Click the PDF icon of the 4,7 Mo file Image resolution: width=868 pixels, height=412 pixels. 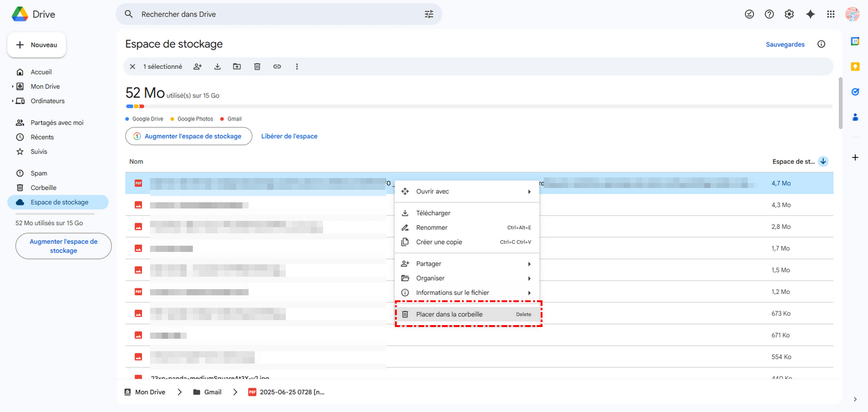coord(139,183)
